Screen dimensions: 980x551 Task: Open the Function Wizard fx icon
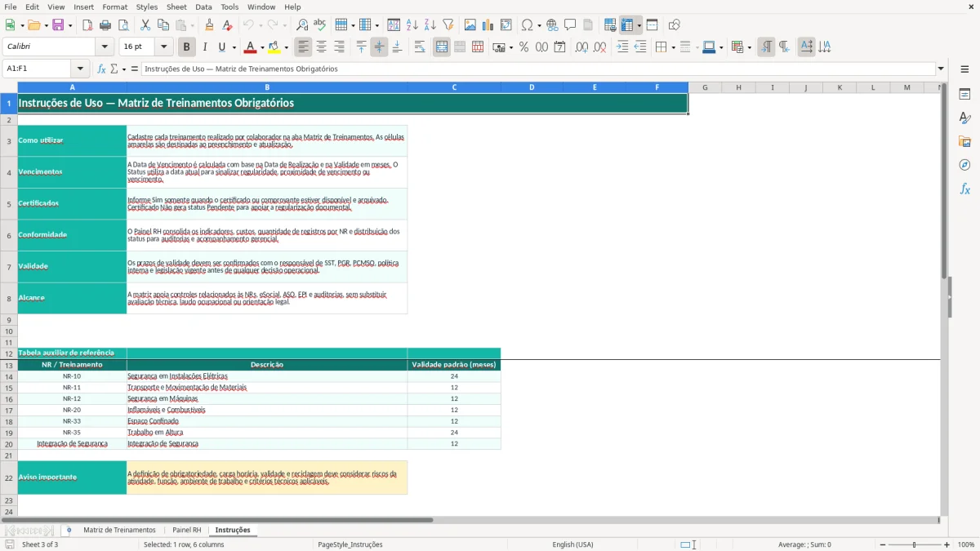[x=102, y=69]
